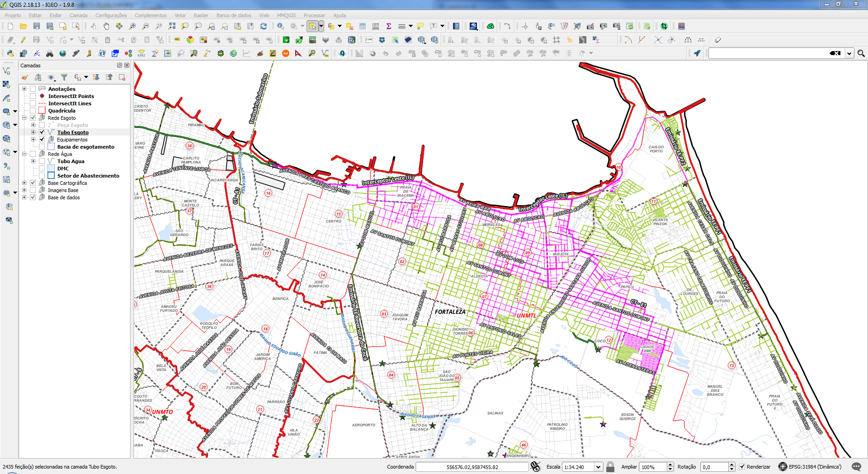The width and height of the screenshot is (868, 474).
Task: Run search with the magnifier icon
Action: pyautogui.click(x=861, y=53)
